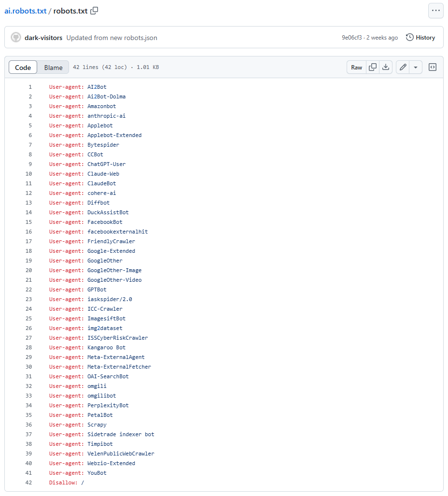Click 'facebookexternalhit' on line 16
This screenshot has width=448, height=496.
point(117,232)
